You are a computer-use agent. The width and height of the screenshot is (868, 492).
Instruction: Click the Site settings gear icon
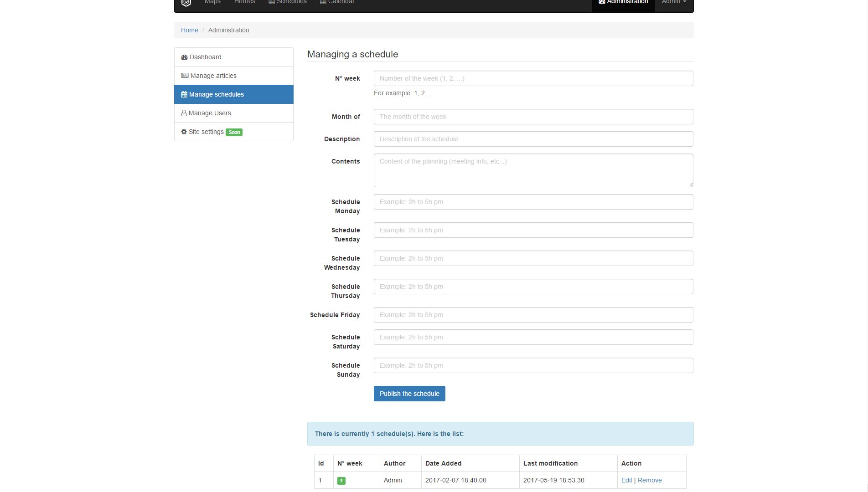[x=184, y=132]
